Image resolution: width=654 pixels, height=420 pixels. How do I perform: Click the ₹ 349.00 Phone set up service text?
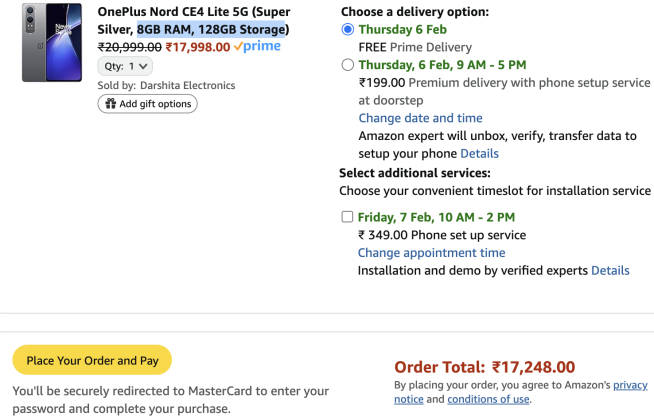(x=441, y=235)
